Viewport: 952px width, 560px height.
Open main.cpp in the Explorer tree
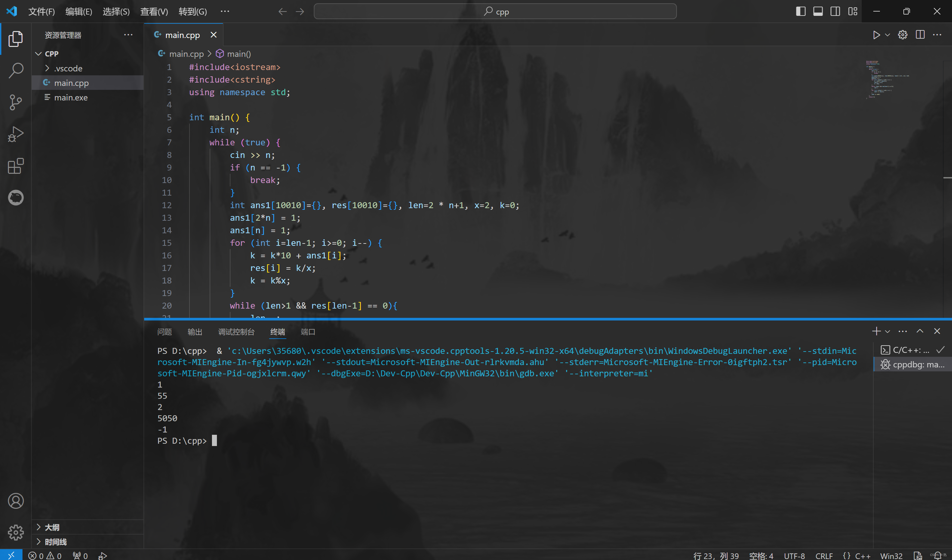pos(88,83)
